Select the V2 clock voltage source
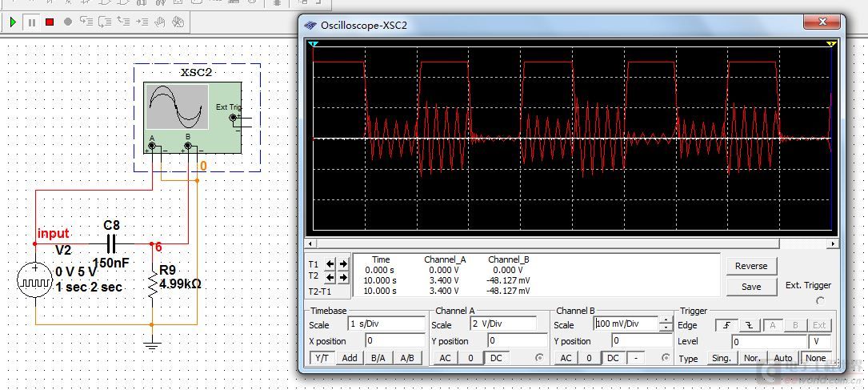The image size is (868, 390). (34, 281)
